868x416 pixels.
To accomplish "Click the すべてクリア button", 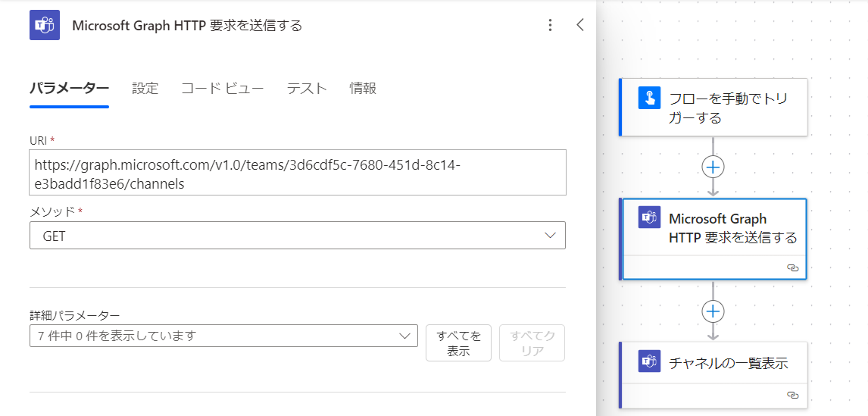I will (x=532, y=343).
